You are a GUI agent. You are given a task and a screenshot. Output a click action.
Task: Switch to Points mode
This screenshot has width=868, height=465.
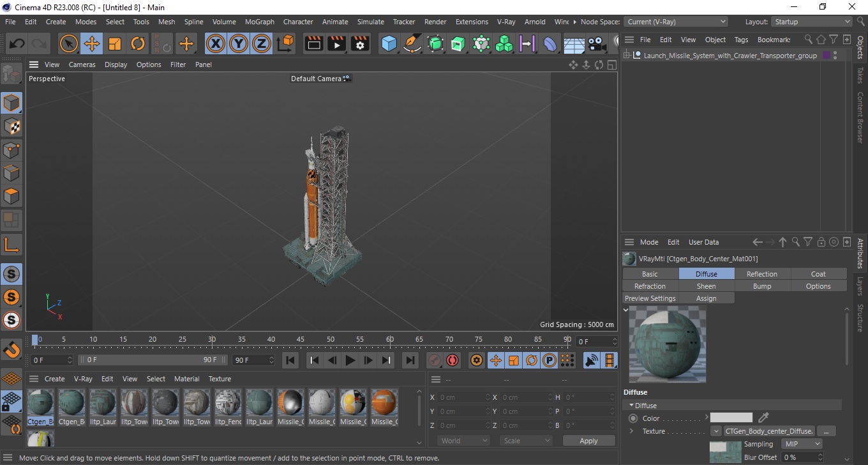click(11, 150)
